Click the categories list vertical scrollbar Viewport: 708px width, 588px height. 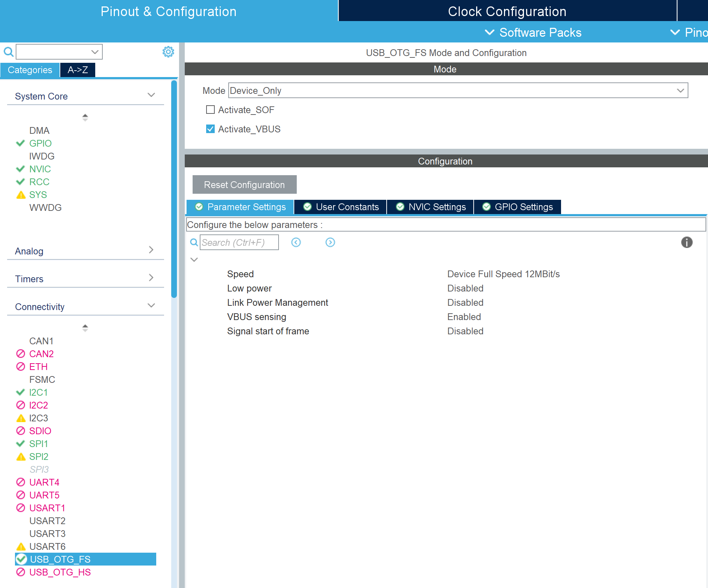tap(174, 189)
